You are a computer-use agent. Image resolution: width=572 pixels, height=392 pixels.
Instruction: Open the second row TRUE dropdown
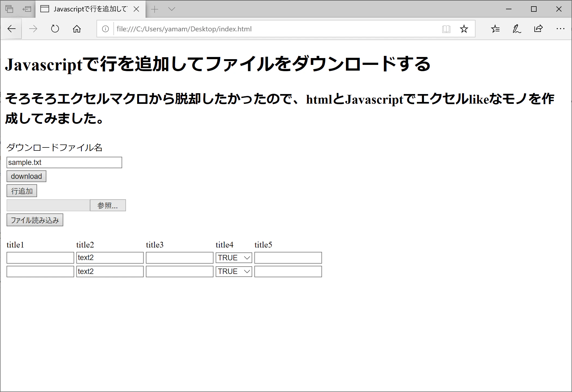coord(234,272)
